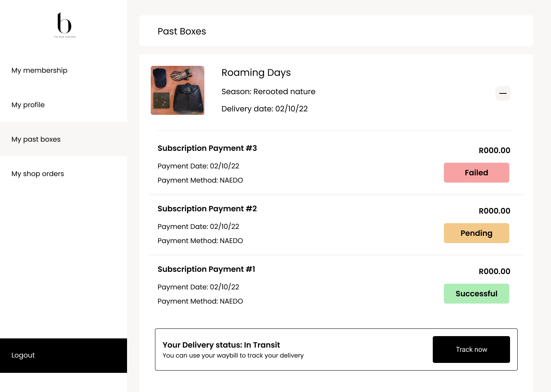Screen dimensions: 551x392
Task: Select the Roaming Days box thumbnail
Action: point(177,90)
